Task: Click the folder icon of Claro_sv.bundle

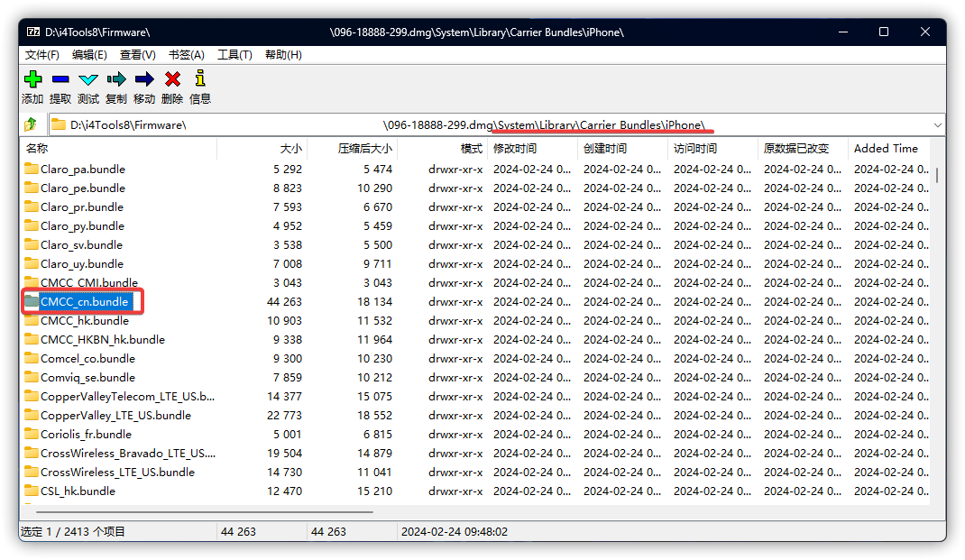Action: pos(32,244)
